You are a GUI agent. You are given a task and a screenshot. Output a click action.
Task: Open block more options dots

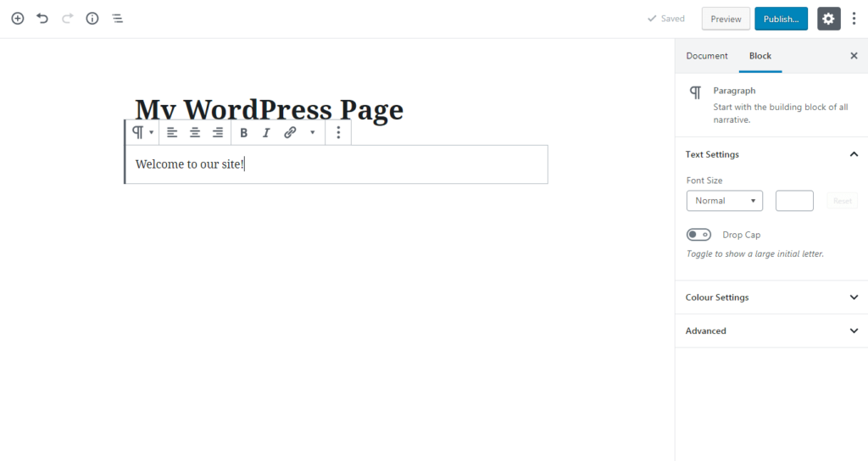point(338,132)
